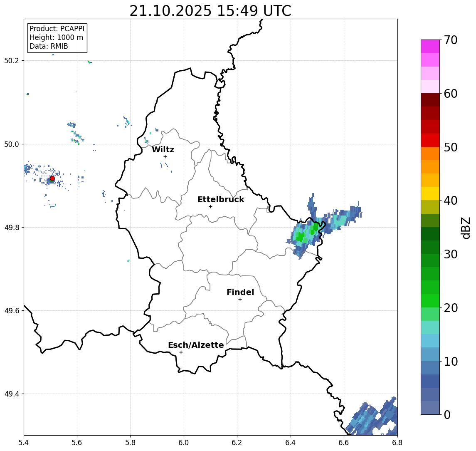Click the latitude tick label '49.8'
The image size is (476, 451).
tap(12, 227)
